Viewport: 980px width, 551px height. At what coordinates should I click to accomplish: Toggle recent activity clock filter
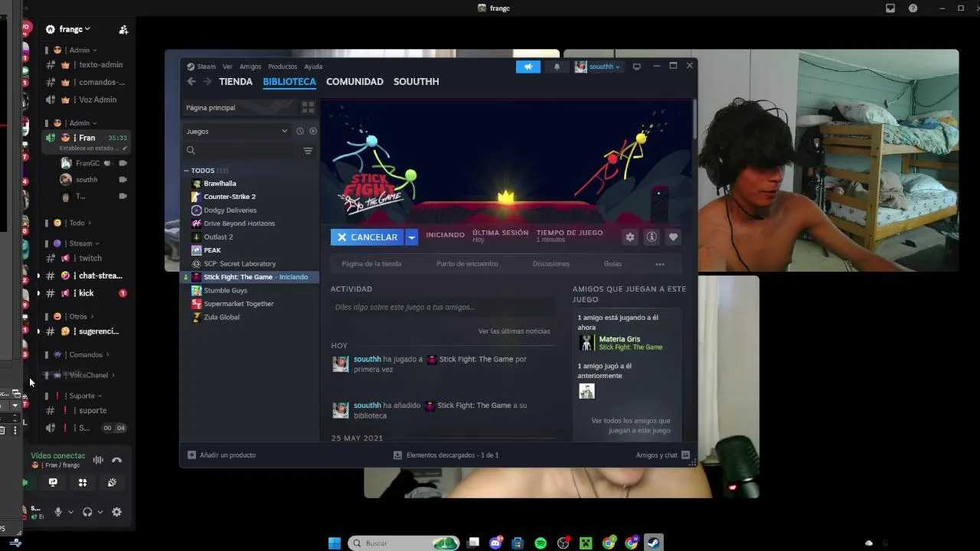point(300,131)
